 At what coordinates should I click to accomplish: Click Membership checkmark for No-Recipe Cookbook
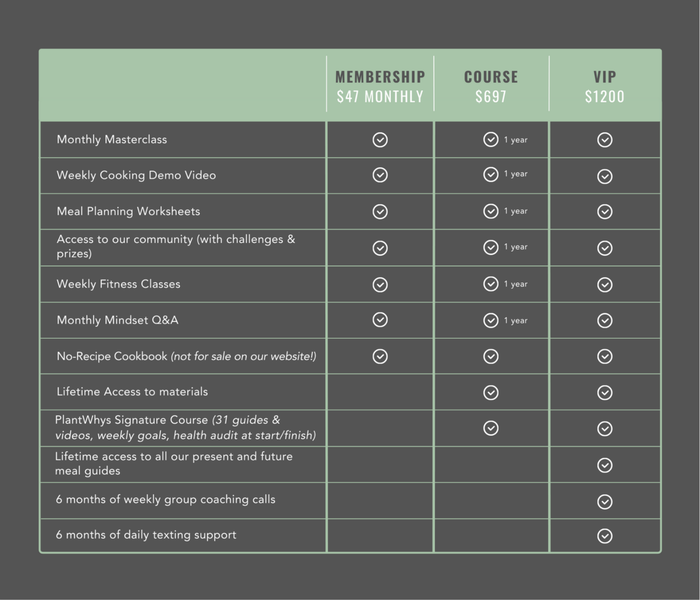[380, 356]
